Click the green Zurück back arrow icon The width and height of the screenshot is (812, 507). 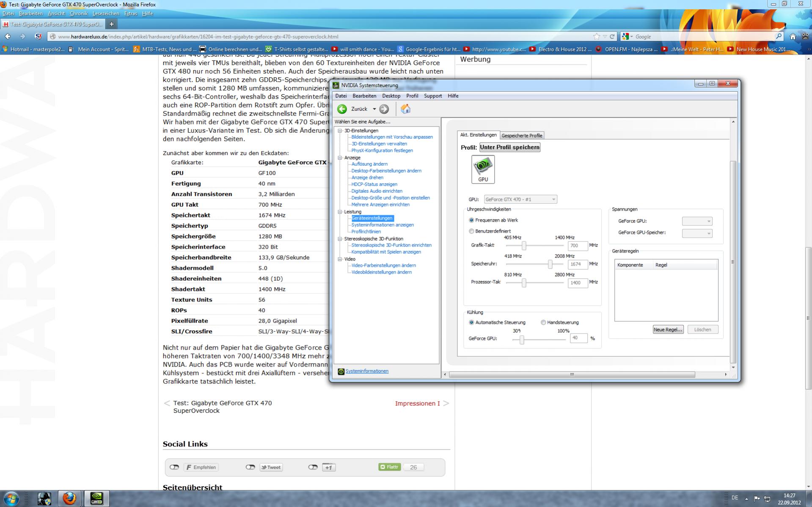coord(342,109)
